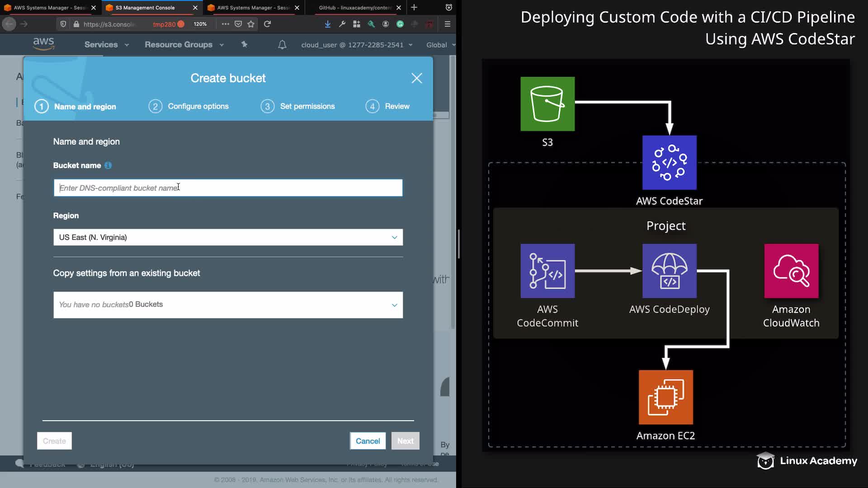Click the Bucket name info icon
Image resolution: width=868 pixels, height=488 pixels.
[x=108, y=165]
